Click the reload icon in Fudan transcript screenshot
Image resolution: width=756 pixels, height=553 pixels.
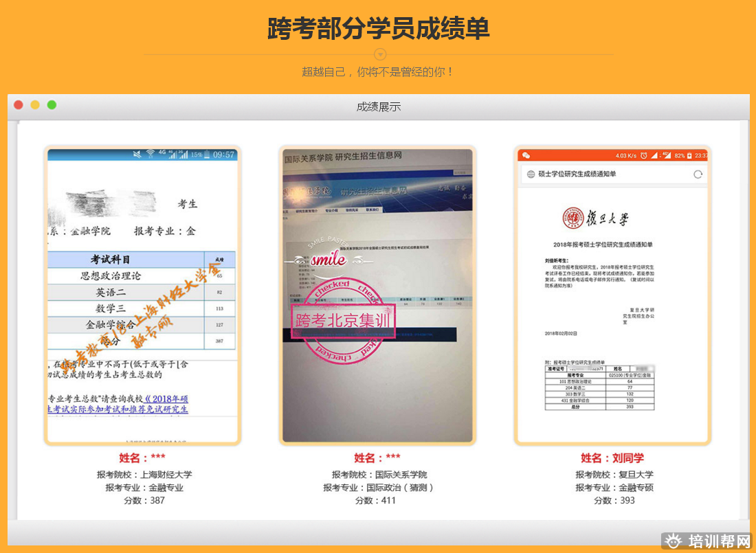click(x=698, y=174)
